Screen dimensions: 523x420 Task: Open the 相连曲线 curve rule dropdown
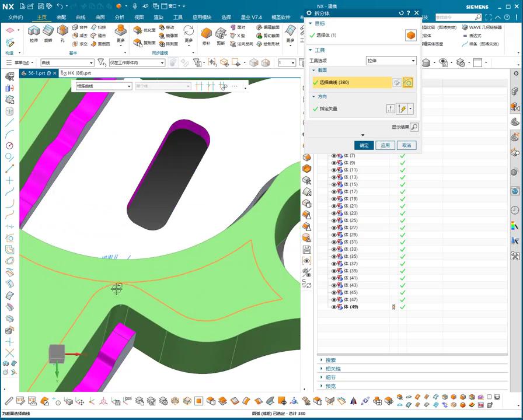click(104, 86)
